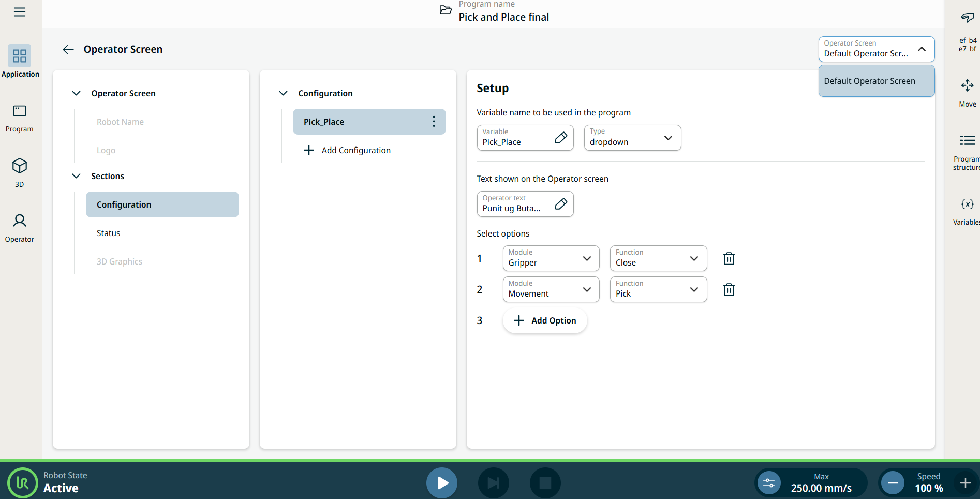Open Pick_Place three-dot options menu
Image resolution: width=980 pixels, height=499 pixels.
pos(434,122)
